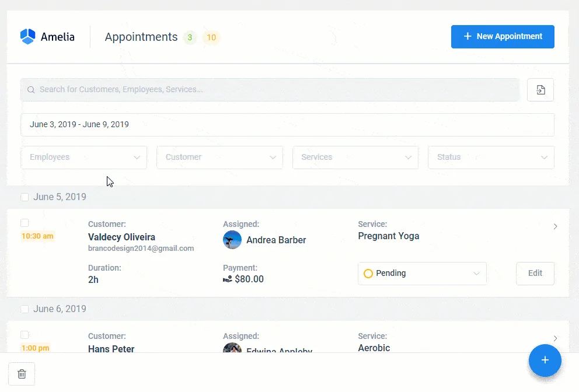Expand the Pregnant Yoga appointment chevron

tap(555, 226)
